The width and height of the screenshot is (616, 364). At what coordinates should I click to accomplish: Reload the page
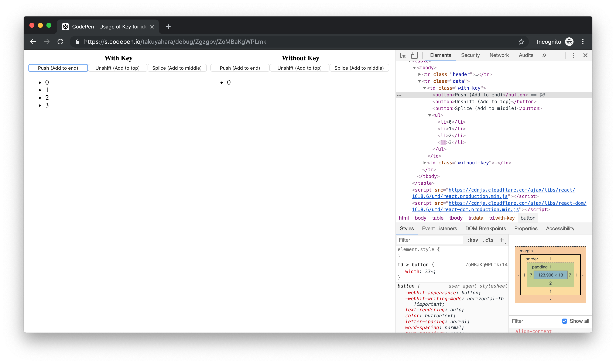click(61, 41)
